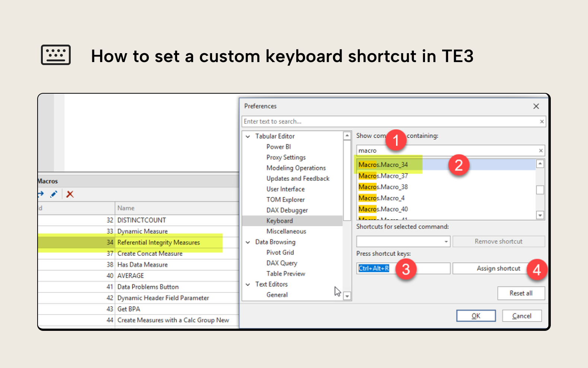Image resolution: width=588 pixels, height=368 pixels.
Task: Select Macros.Macro_40 in command list
Action: point(446,209)
